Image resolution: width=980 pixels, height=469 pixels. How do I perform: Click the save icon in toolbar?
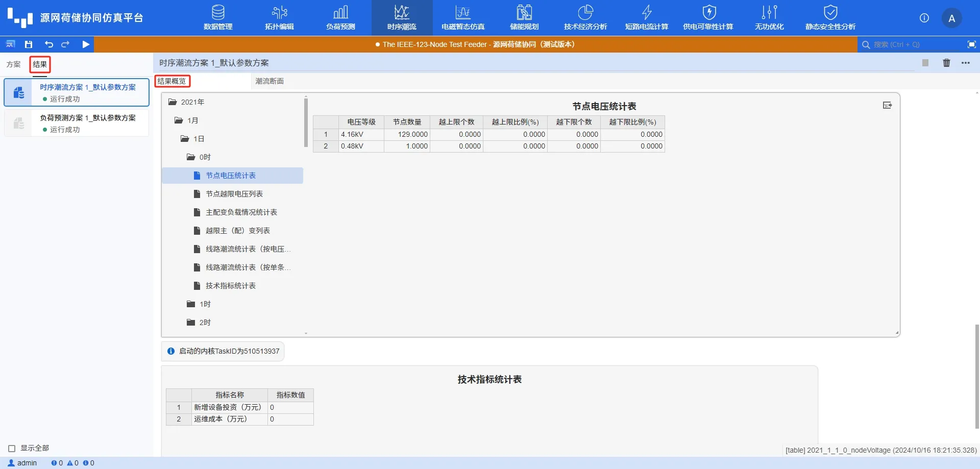(29, 44)
